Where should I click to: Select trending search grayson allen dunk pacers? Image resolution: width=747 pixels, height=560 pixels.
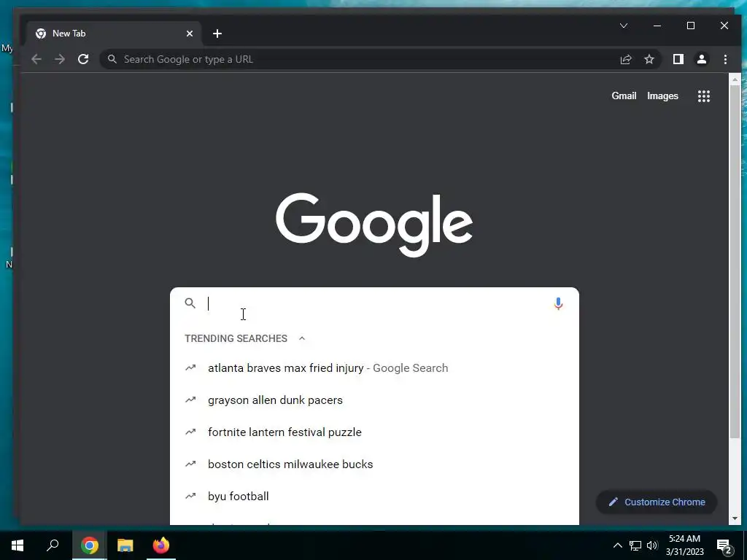[x=374, y=400]
